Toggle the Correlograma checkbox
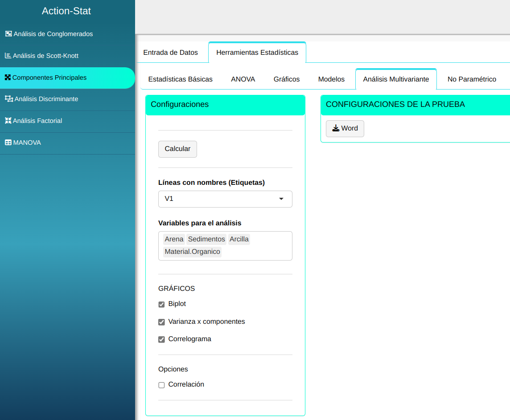 point(161,339)
